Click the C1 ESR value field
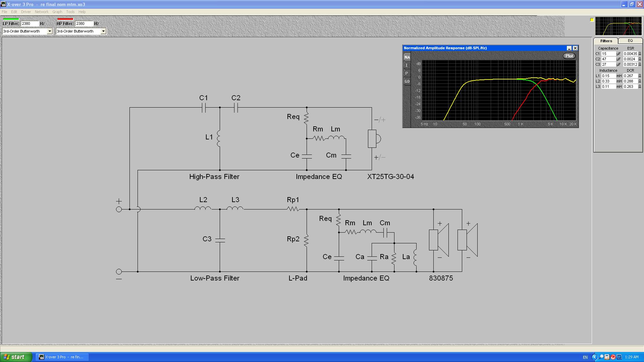Screen dimensions: 644x362 click(630, 54)
